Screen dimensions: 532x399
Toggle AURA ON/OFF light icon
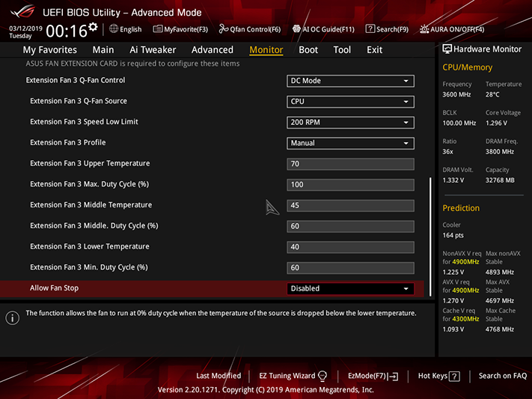424,29
